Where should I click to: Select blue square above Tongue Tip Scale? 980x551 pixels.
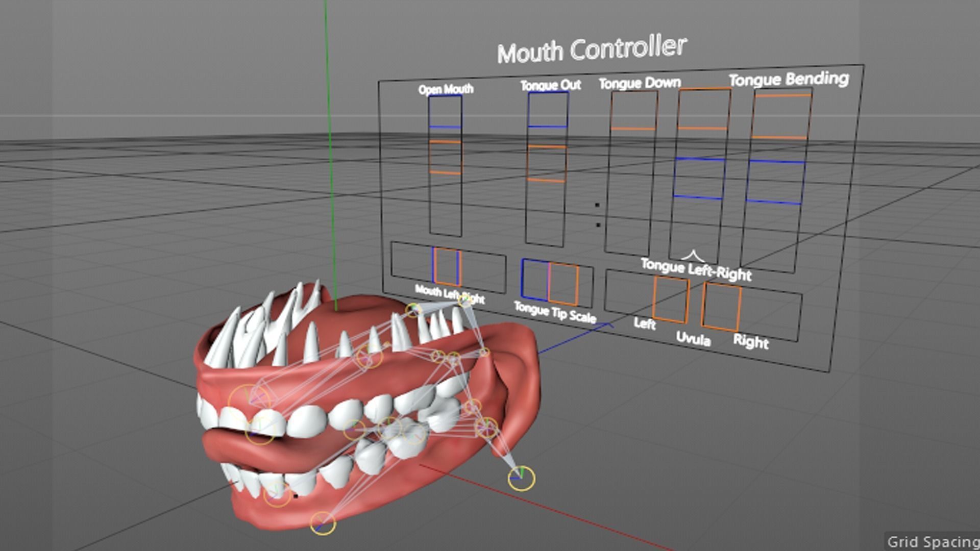coord(535,280)
